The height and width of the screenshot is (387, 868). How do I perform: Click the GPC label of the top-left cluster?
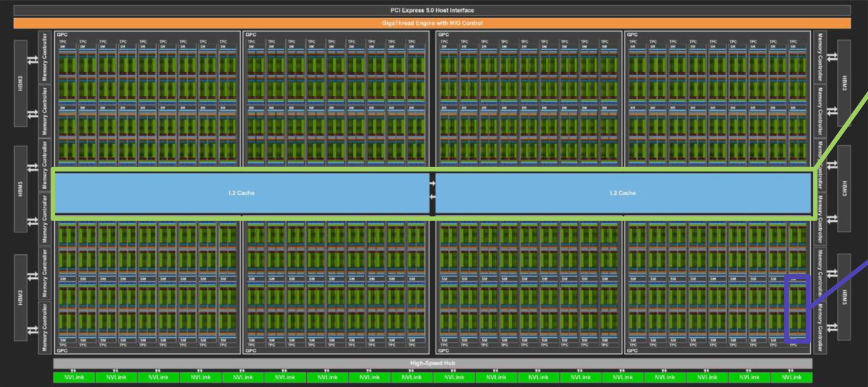(61, 35)
